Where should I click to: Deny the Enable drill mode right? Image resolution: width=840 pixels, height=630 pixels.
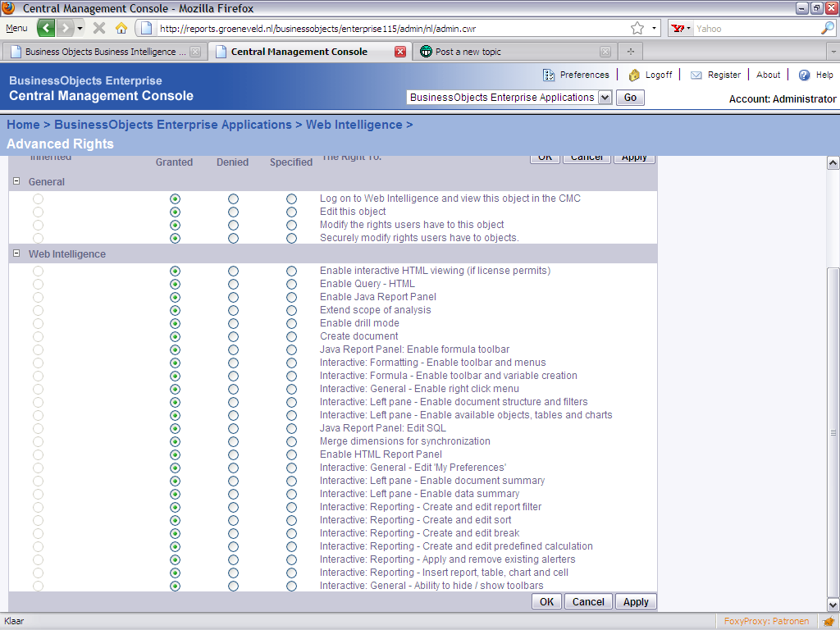[x=233, y=323]
